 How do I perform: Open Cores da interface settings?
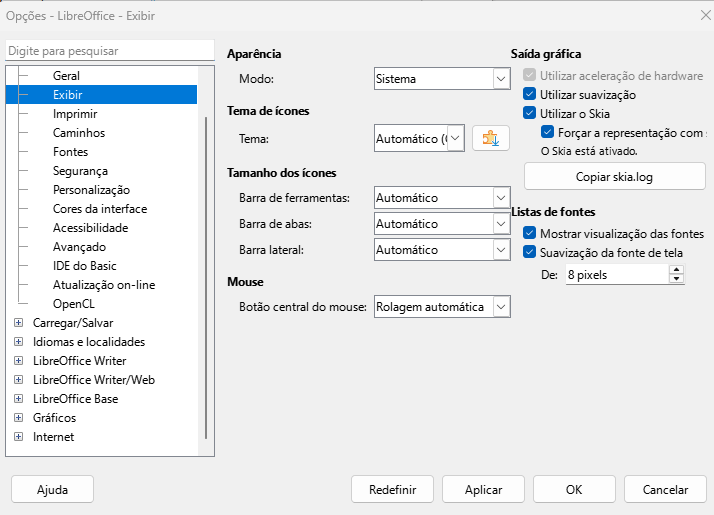(x=100, y=209)
